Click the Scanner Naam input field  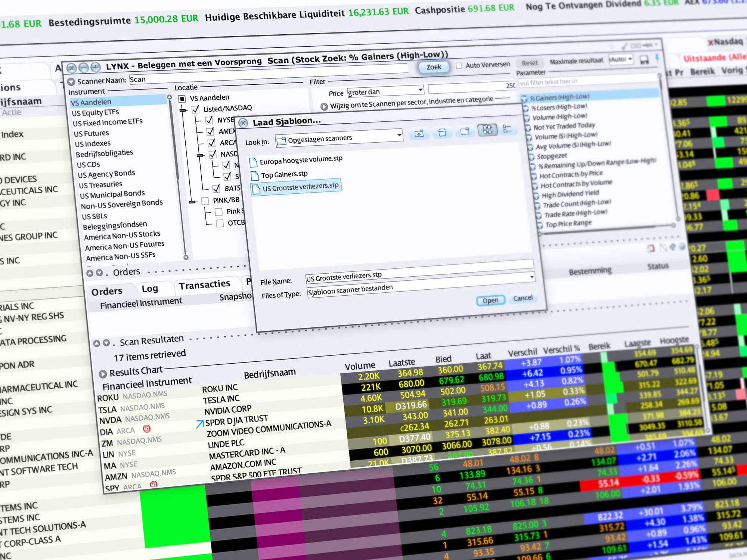point(268,74)
